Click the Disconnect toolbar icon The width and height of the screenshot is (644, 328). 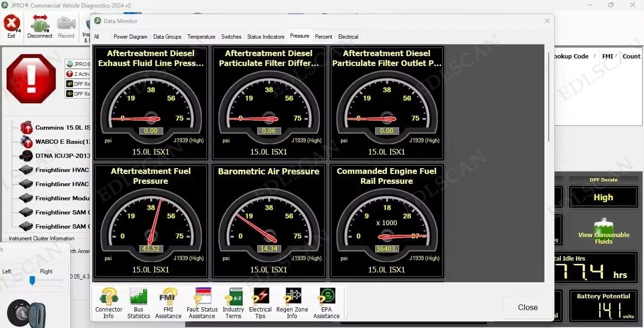(39, 26)
